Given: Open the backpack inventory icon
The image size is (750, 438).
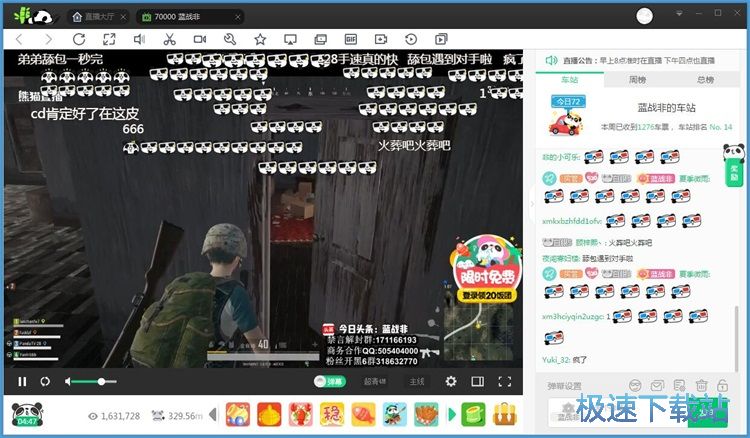Looking at the screenshot, I should point(505,415).
